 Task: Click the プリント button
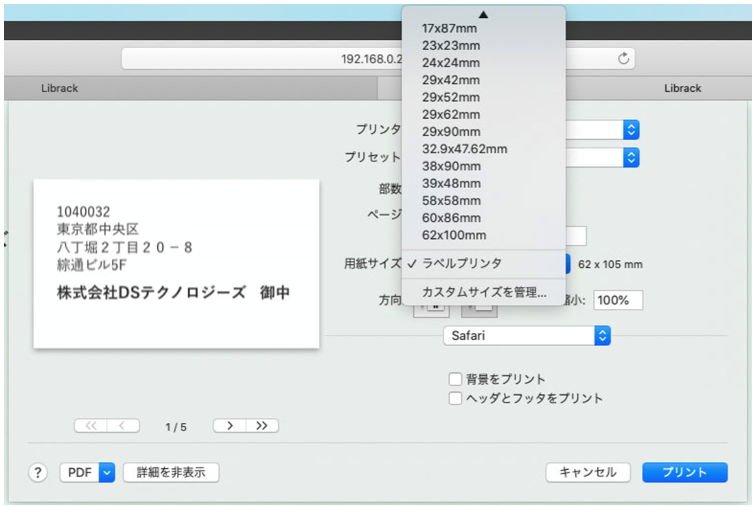(x=685, y=472)
